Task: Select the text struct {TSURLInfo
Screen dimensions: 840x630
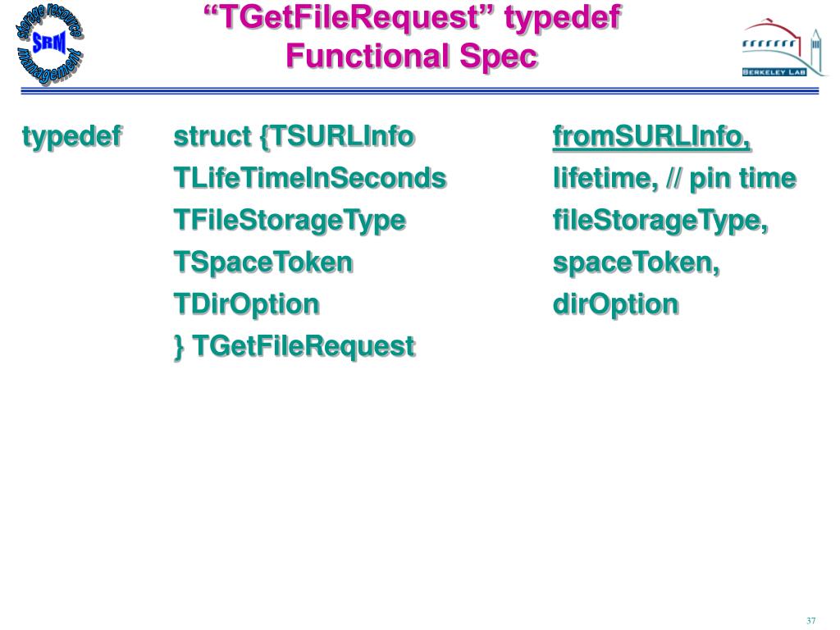Action: (x=294, y=137)
